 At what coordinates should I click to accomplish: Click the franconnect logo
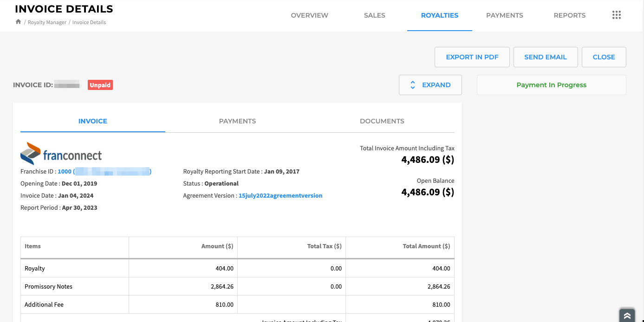coord(61,154)
